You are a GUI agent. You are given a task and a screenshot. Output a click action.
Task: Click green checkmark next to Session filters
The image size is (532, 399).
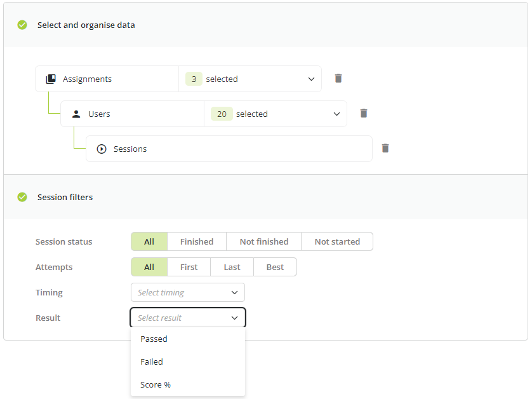(22, 197)
